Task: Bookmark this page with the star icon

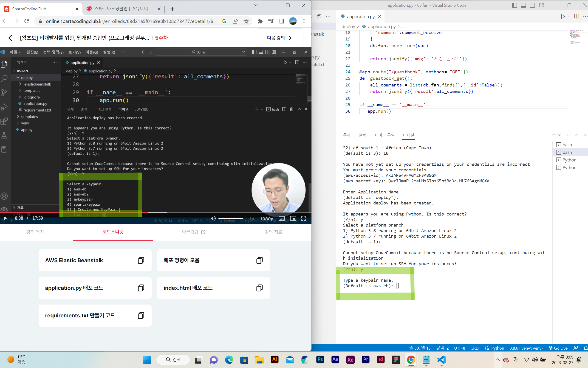Action: pos(246,21)
